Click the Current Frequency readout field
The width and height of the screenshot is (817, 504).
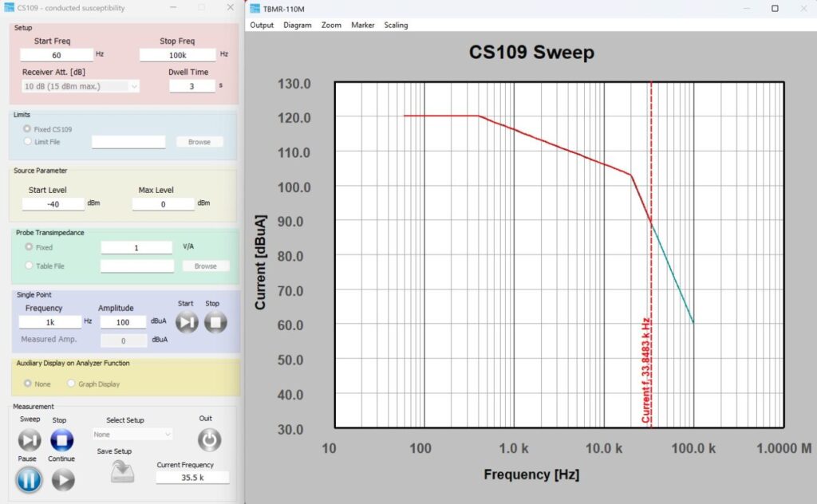click(x=192, y=478)
